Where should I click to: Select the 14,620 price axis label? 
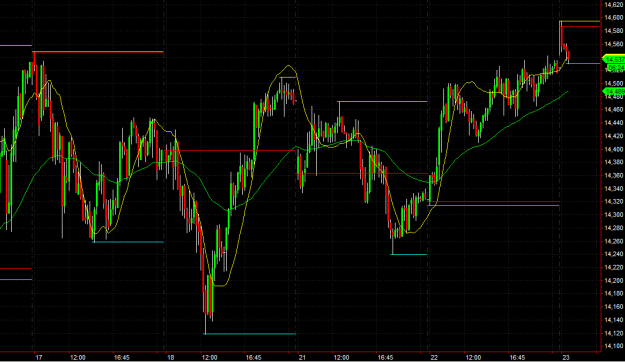tap(614, 5)
